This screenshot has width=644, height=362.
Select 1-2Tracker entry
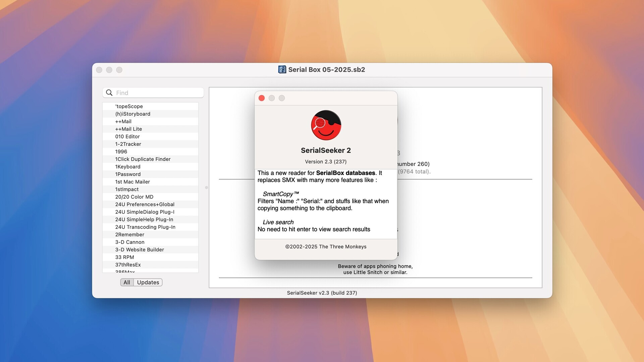pyautogui.click(x=150, y=144)
